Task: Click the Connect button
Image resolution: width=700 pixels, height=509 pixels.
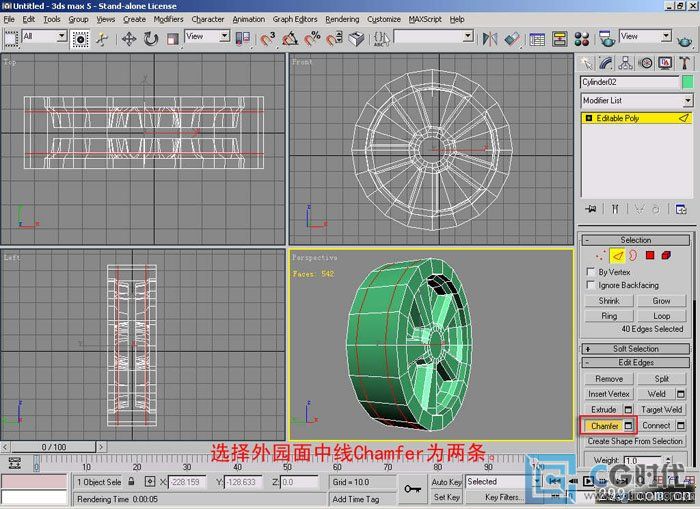Action: [656, 426]
